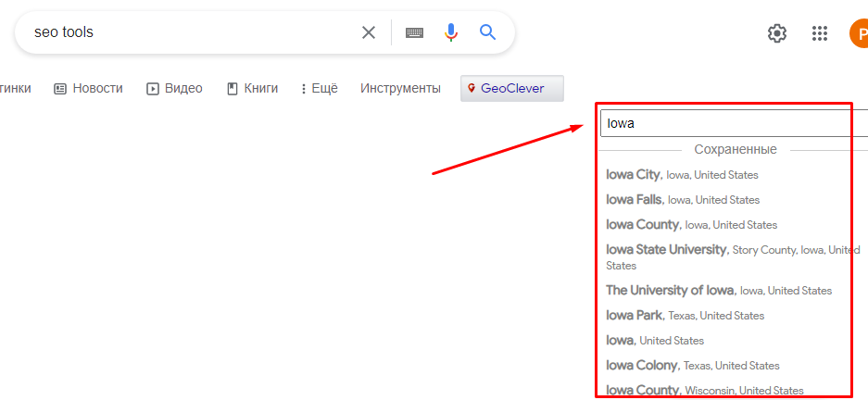868x400 pixels.
Task: Open Инструменты search tools
Action: pos(401,89)
